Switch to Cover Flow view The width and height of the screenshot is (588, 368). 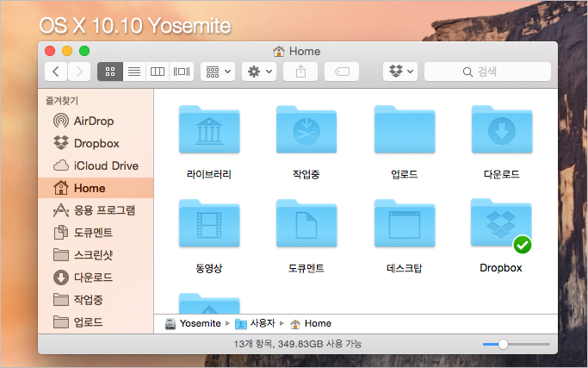[182, 72]
